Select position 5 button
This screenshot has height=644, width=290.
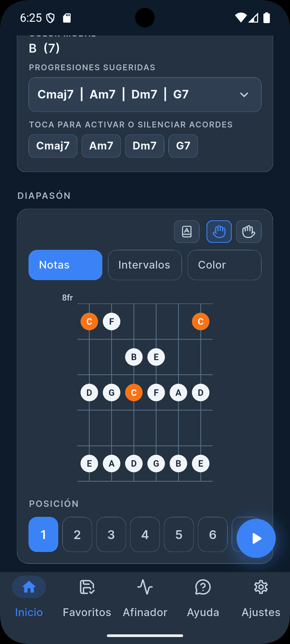coord(179,535)
